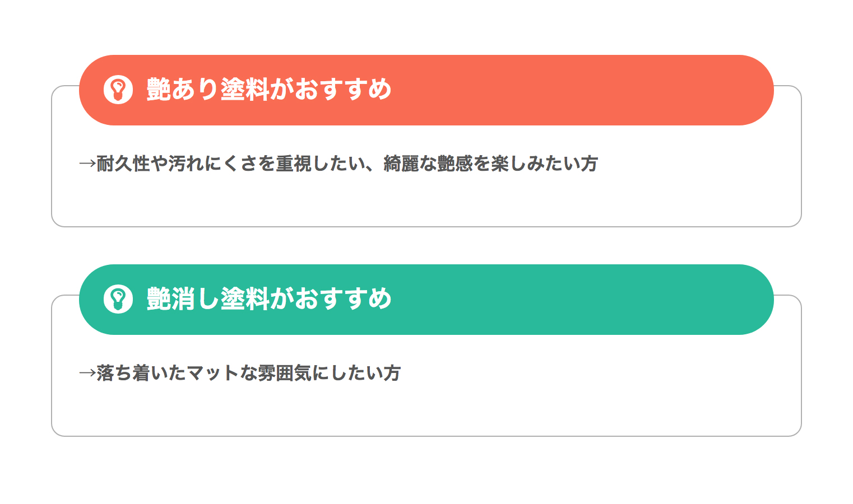Pick the coral color from the top banner's empty area

coord(583,90)
